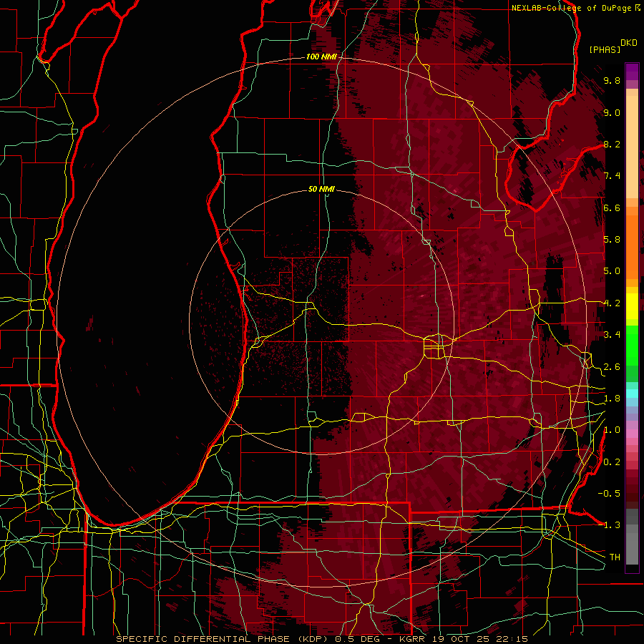This screenshot has height=644, width=644.
Task: Click the purple swatch atop color scale
Action: coord(632,72)
